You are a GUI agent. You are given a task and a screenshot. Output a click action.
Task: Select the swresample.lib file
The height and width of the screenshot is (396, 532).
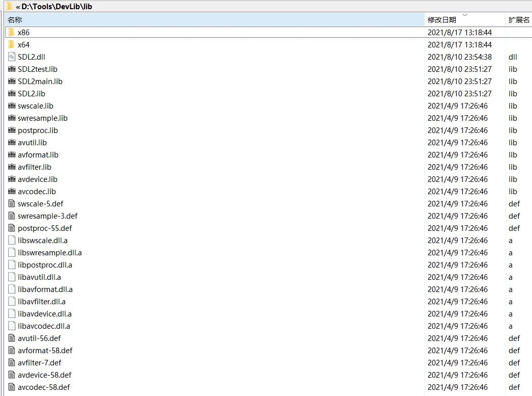pyautogui.click(x=42, y=118)
